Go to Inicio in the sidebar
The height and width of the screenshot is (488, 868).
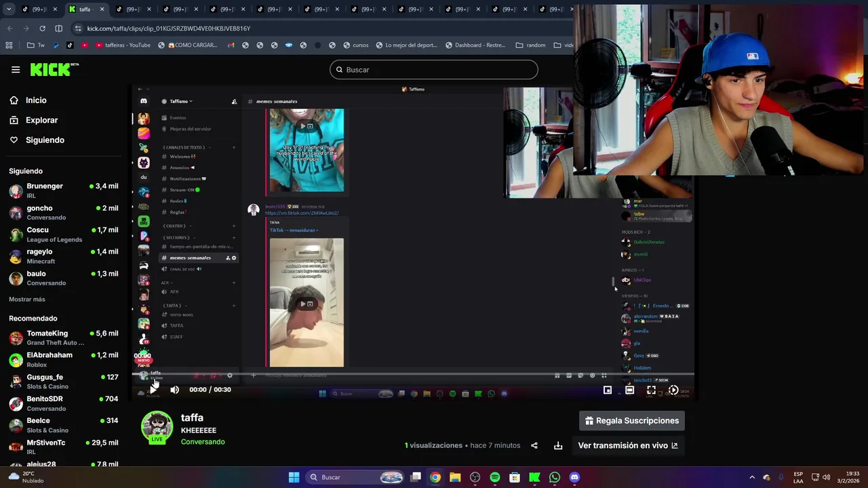(36, 100)
